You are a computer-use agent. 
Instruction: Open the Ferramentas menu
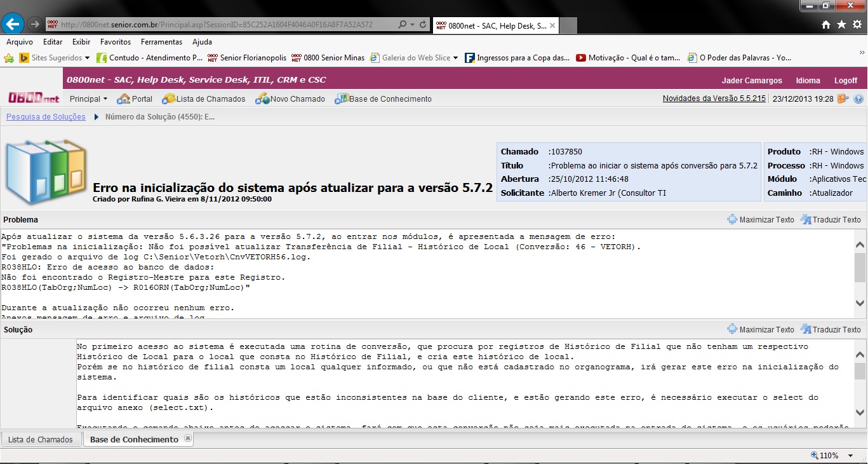coord(161,42)
